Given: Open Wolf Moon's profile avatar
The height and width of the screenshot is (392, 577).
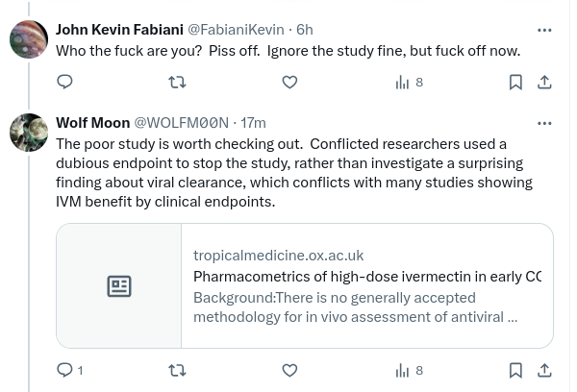Looking at the screenshot, I should click(x=29, y=133).
